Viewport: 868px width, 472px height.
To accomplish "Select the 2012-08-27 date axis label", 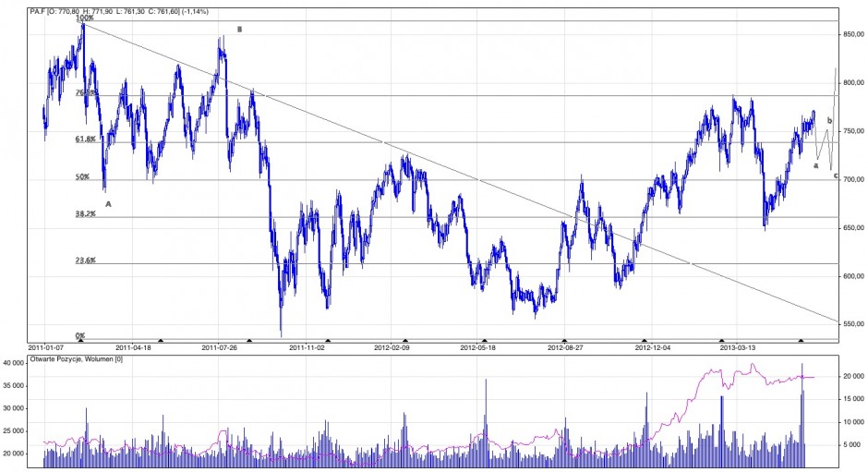I will [x=567, y=348].
